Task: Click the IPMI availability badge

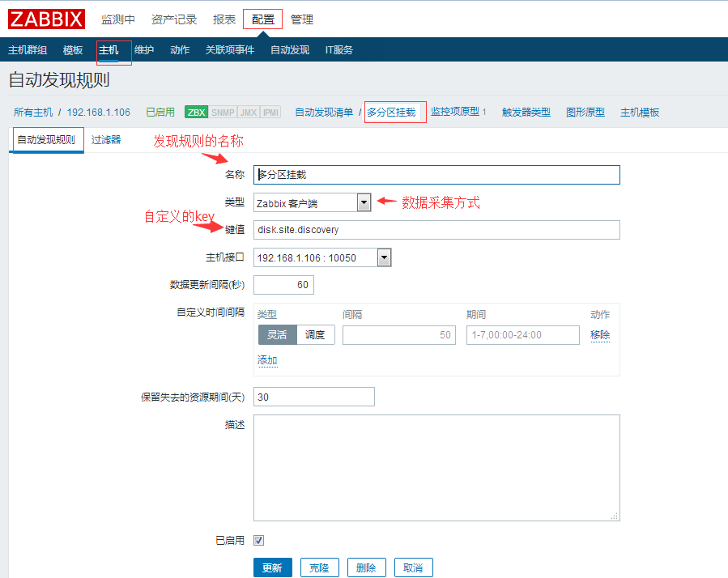Action: (x=270, y=113)
